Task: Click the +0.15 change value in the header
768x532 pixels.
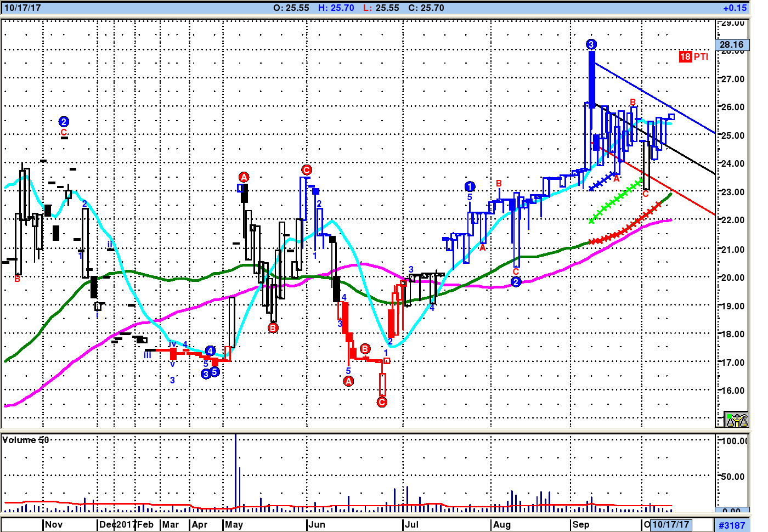Action: 735,8
